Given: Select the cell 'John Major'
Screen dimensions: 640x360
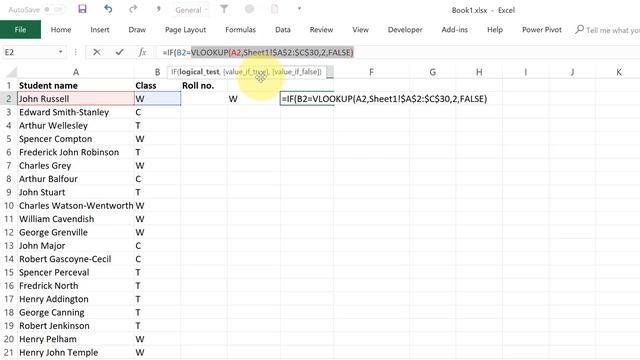Looking at the screenshot, I should (x=76, y=245).
